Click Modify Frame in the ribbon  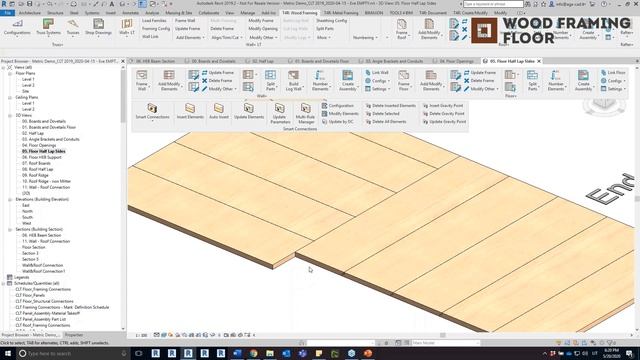(x=261, y=21)
